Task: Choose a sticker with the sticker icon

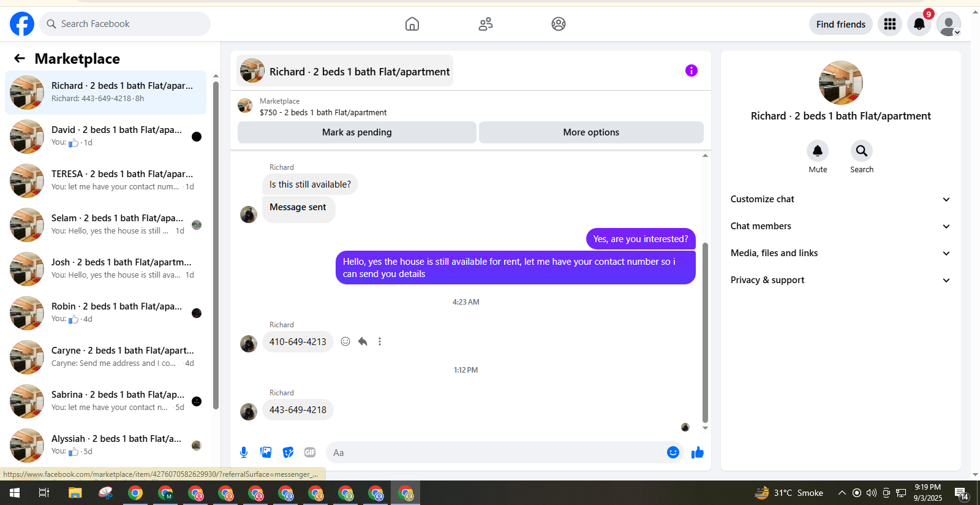Action: tap(288, 452)
